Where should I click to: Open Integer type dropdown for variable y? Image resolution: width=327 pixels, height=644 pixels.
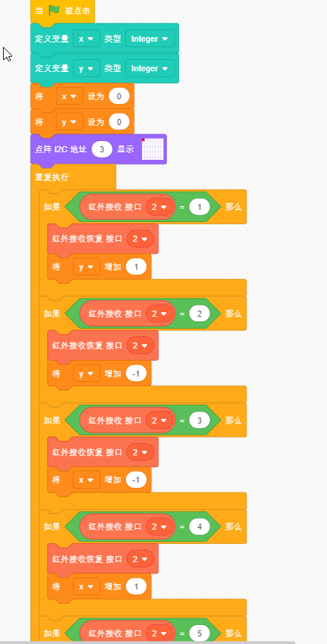pos(149,69)
